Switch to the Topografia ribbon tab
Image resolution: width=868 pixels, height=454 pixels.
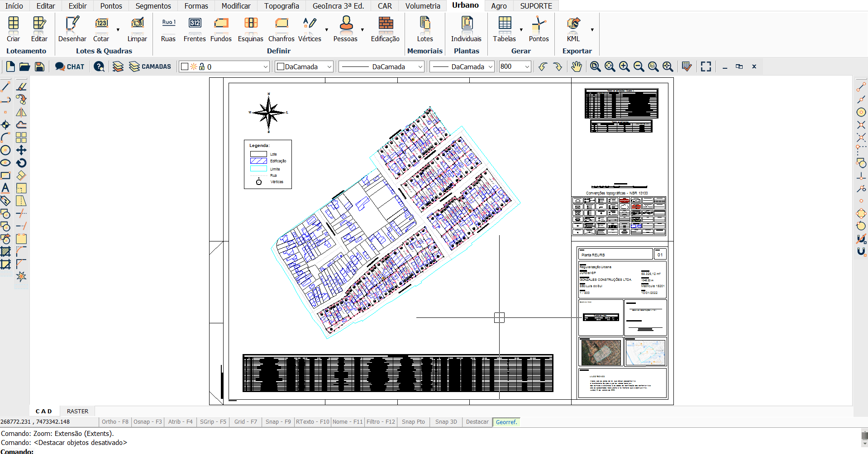pyautogui.click(x=281, y=6)
